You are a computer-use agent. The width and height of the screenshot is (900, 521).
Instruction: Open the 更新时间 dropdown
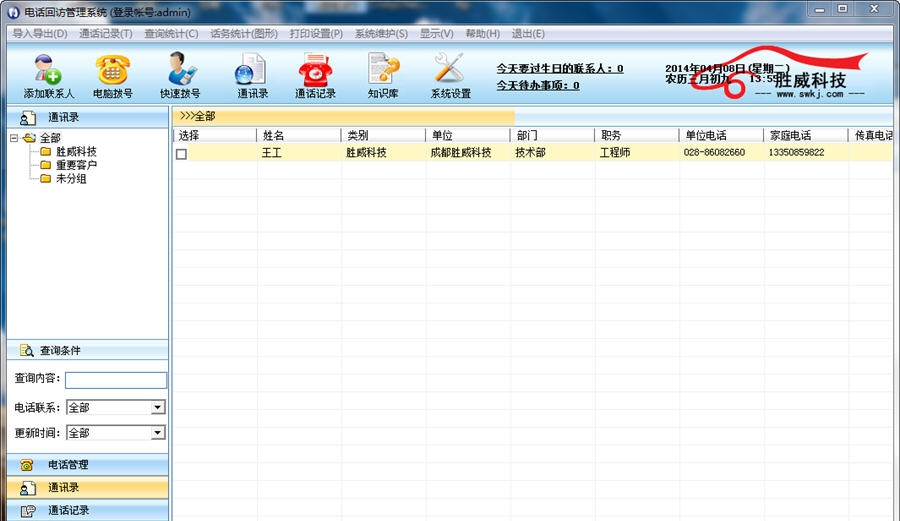coord(158,433)
